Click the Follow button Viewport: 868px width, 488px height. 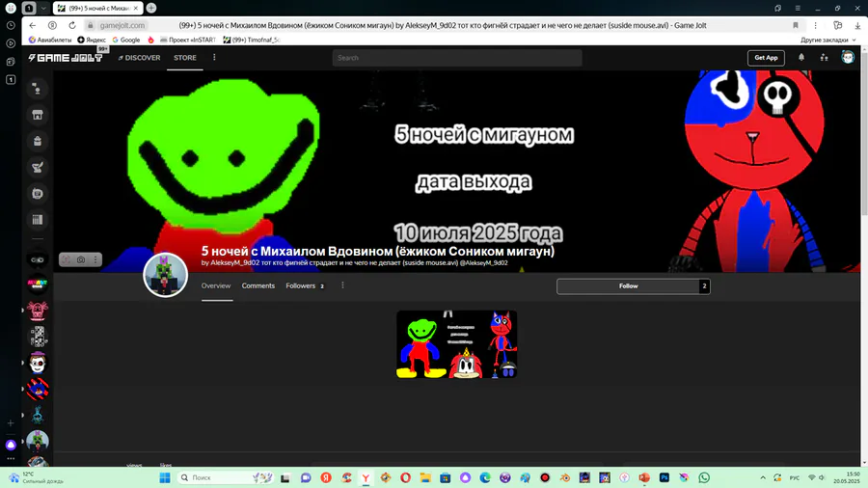tap(628, 286)
